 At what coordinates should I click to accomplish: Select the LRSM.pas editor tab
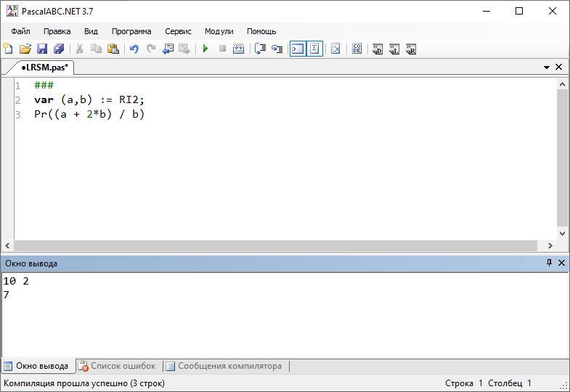pos(44,68)
